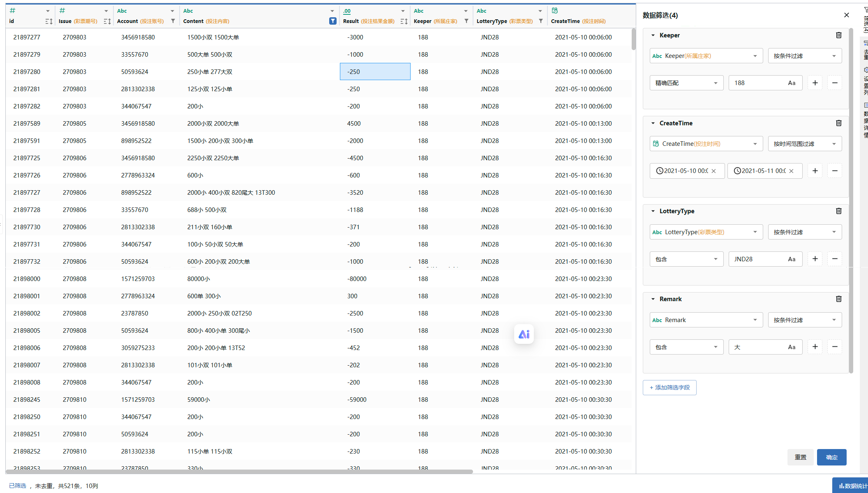This screenshot has width=868, height=493.
Task: Clear the start date 2021-05-10 in CreateTime filter
Action: 714,171
